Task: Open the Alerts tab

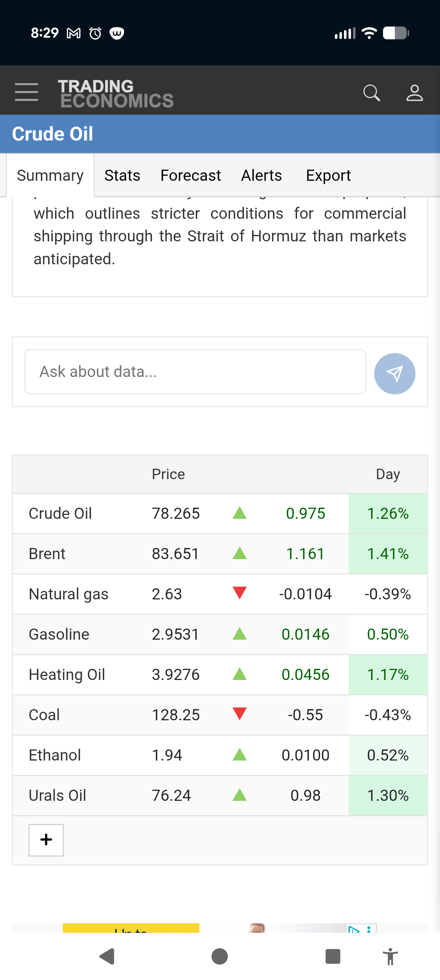Action: point(261,175)
